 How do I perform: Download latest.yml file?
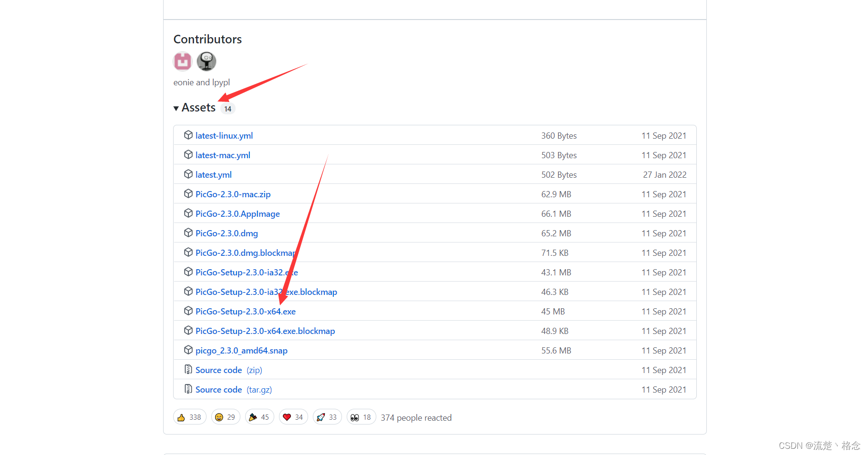214,175
